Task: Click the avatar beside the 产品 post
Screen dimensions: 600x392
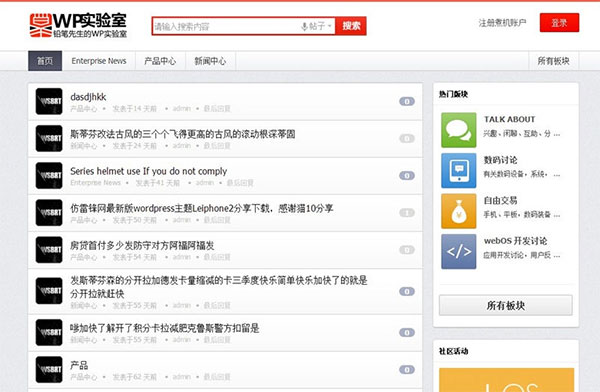Action: pos(49,369)
